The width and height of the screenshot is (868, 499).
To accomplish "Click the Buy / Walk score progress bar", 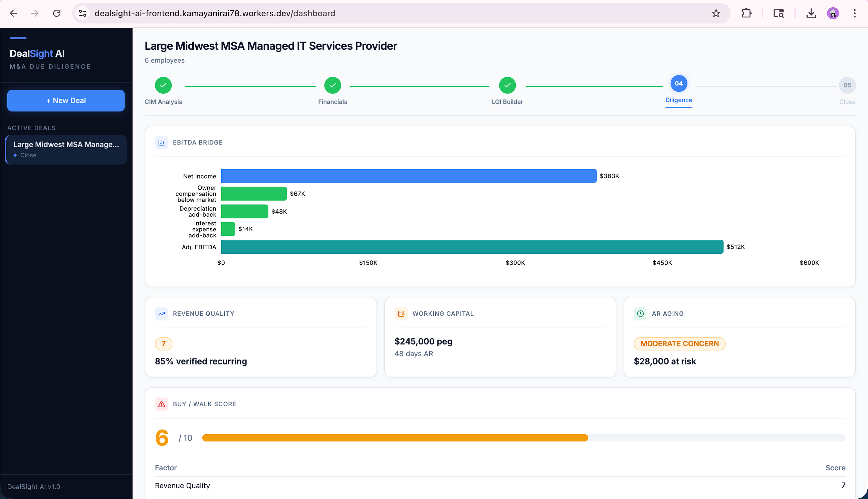I will (x=523, y=438).
